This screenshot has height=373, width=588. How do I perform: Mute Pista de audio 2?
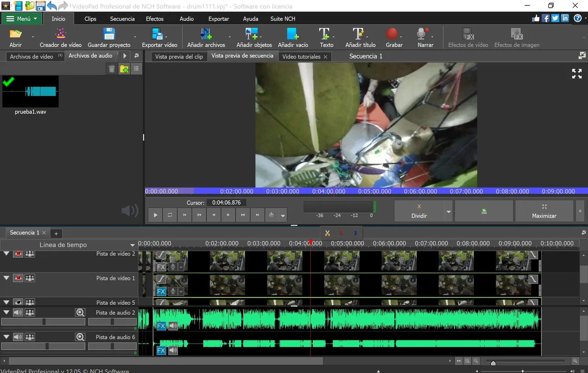18,312
